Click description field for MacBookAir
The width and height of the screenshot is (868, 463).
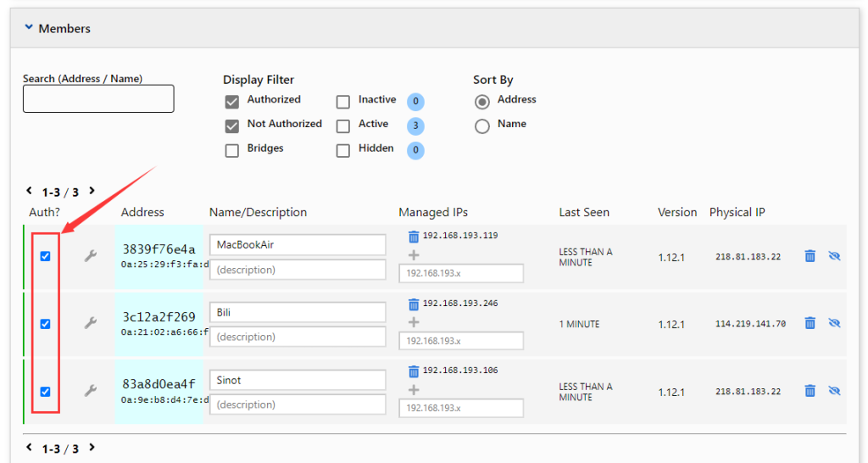pos(298,270)
